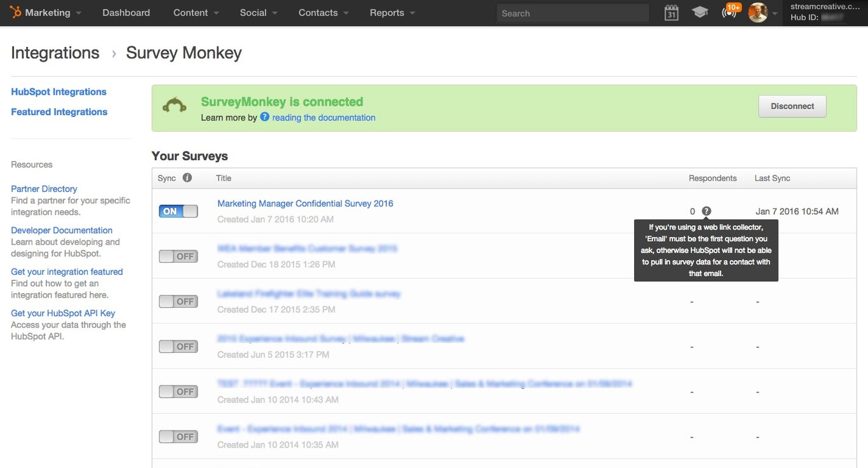Viewport: 868px width, 468px height.
Task: Open HubSpot Integrations in the sidebar
Action: pos(58,91)
